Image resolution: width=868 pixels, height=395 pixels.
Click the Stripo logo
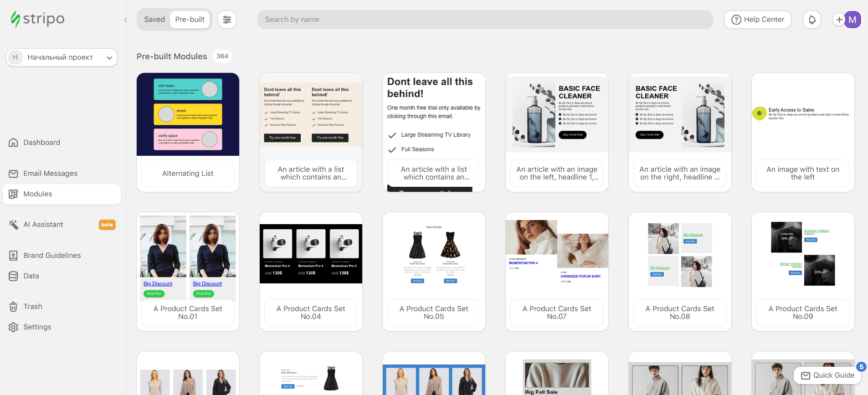pos(38,20)
